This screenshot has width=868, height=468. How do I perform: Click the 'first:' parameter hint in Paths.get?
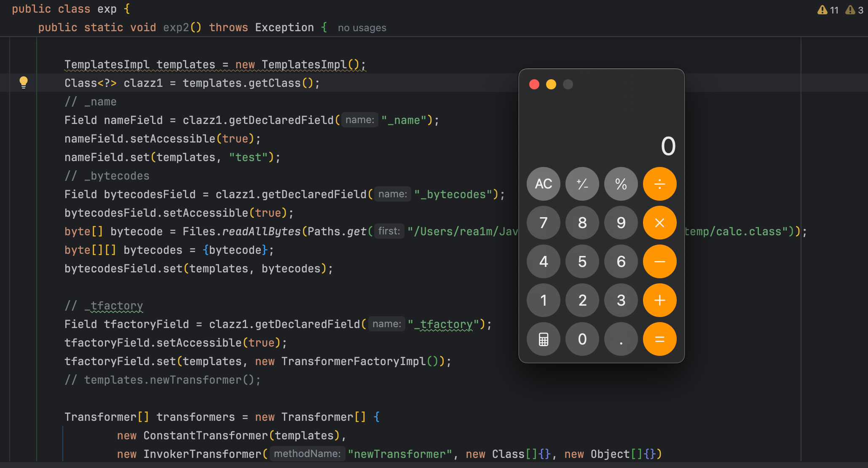point(389,231)
